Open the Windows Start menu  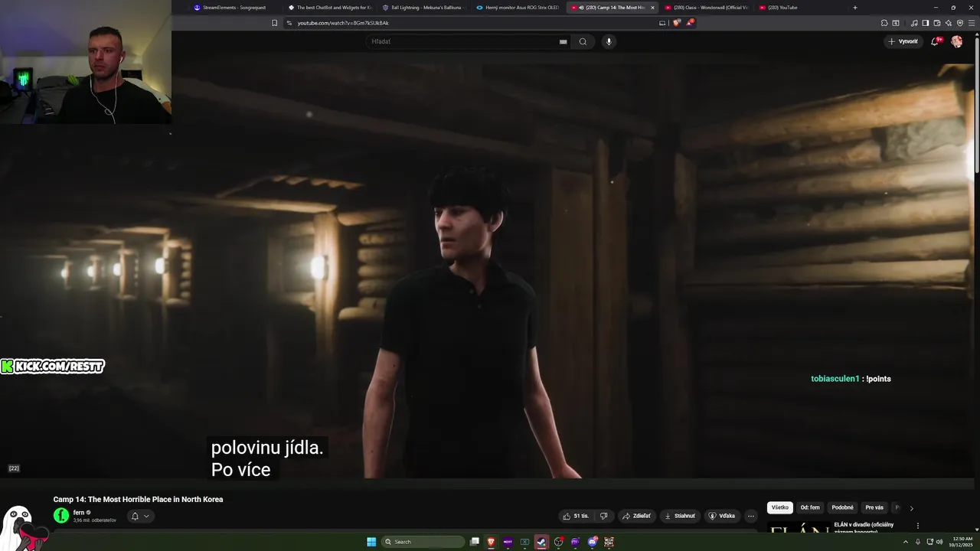tap(371, 542)
